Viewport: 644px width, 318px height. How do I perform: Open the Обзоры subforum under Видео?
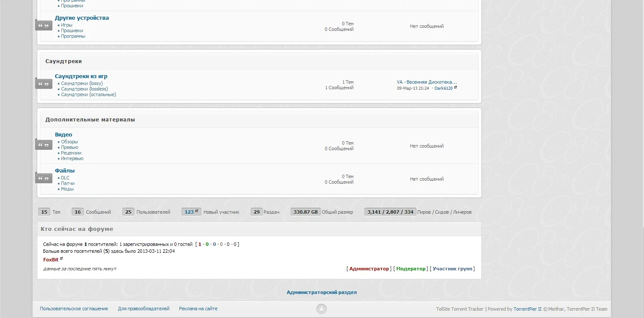pos(70,142)
